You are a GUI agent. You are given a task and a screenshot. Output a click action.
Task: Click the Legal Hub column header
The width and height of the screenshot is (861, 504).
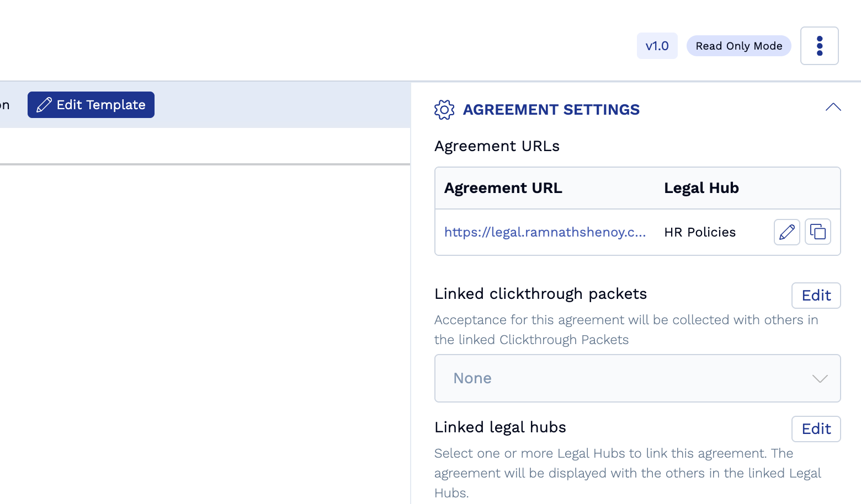coord(701,188)
